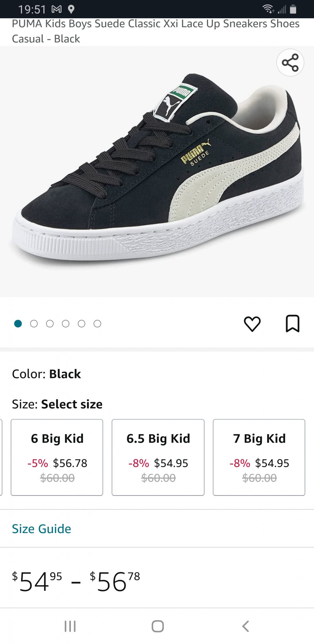
Task: Select size 7 Big Kid option
Action: [259, 457]
